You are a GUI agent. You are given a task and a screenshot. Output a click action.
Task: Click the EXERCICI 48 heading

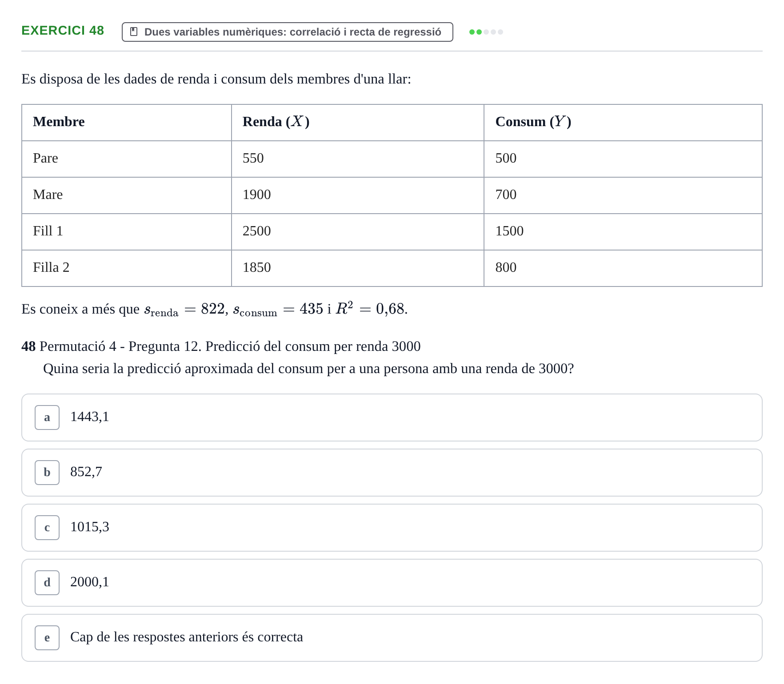click(x=63, y=31)
